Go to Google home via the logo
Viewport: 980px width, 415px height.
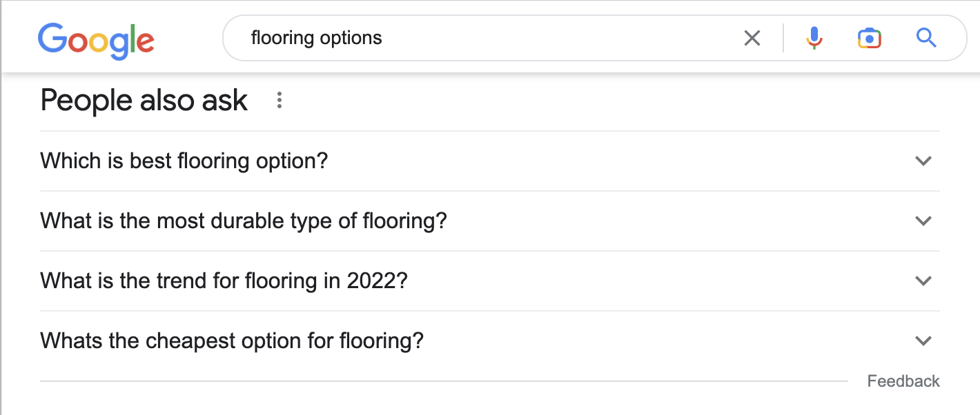coord(96,40)
